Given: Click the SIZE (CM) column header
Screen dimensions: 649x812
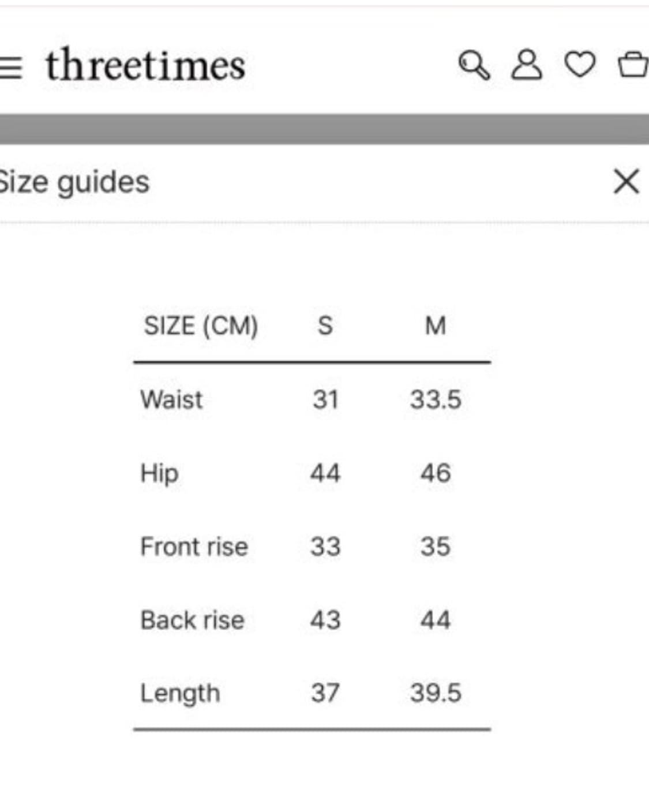Looking at the screenshot, I should click(x=201, y=326).
